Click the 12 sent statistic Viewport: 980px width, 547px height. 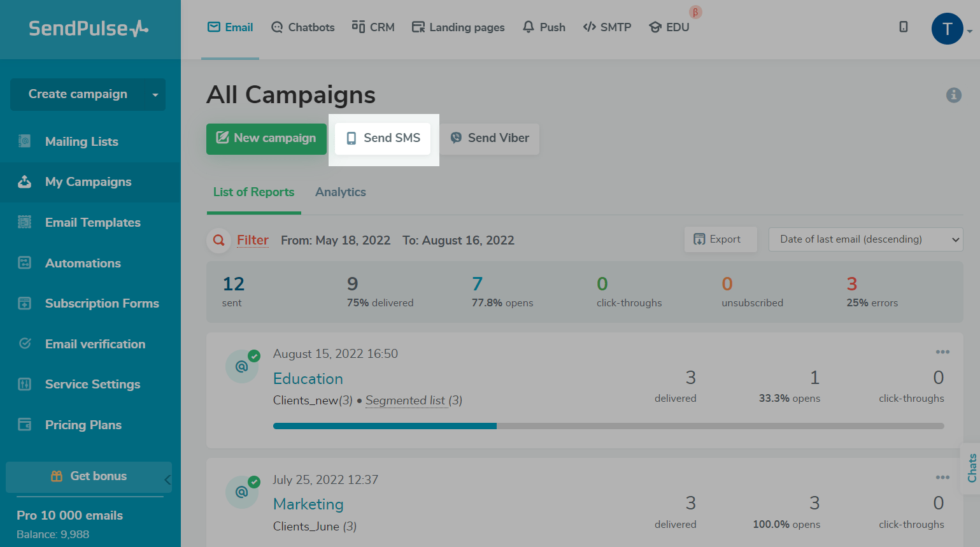point(234,291)
